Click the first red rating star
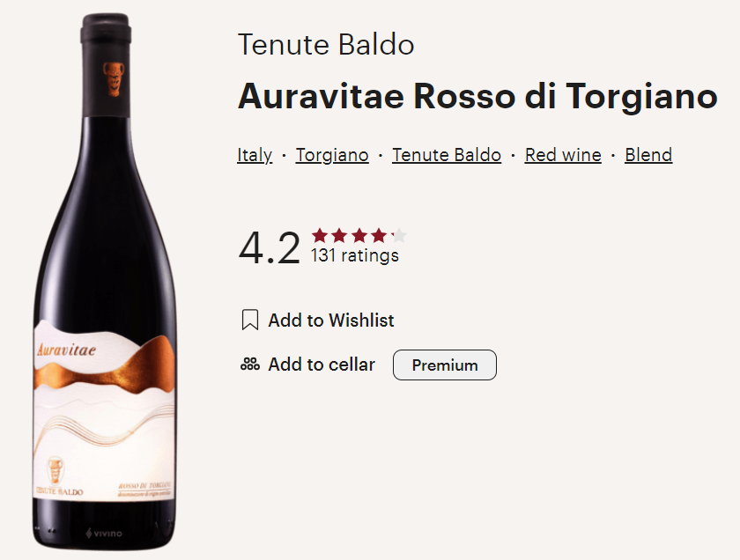Viewport: 740px width, 560px height. [x=320, y=235]
